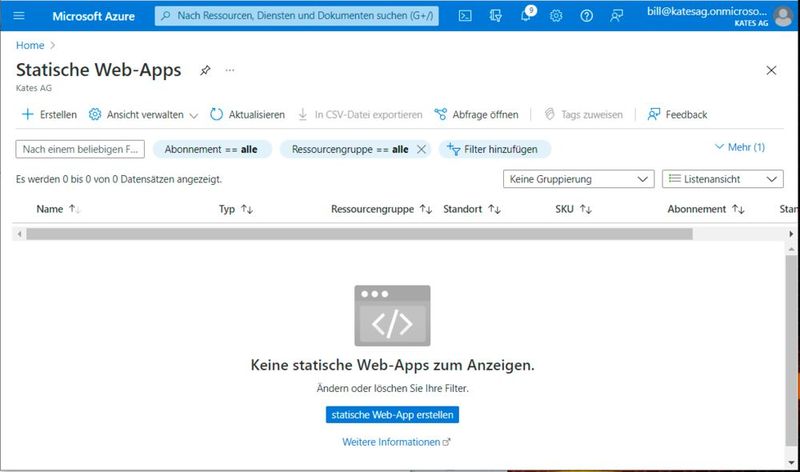Sort by the Standort column
This screenshot has width=800, height=472.
tap(472, 209)
